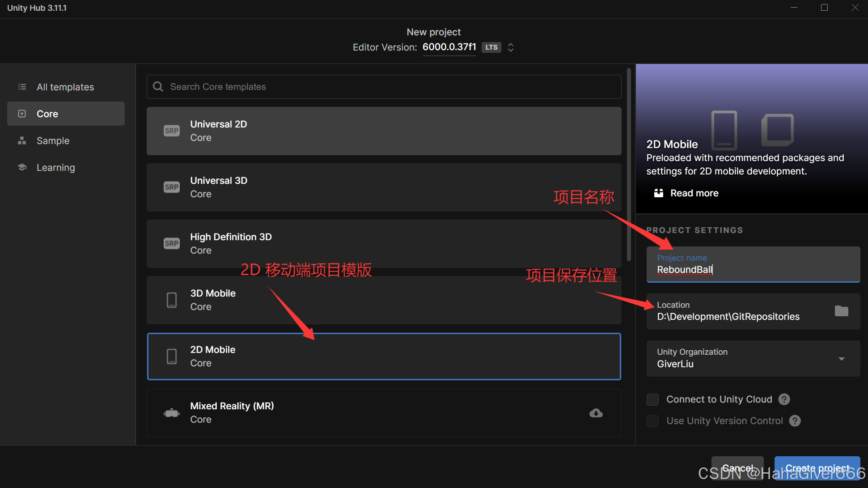Focus the Search Core templates field
The image size is (868, 488).
[384, 87]
